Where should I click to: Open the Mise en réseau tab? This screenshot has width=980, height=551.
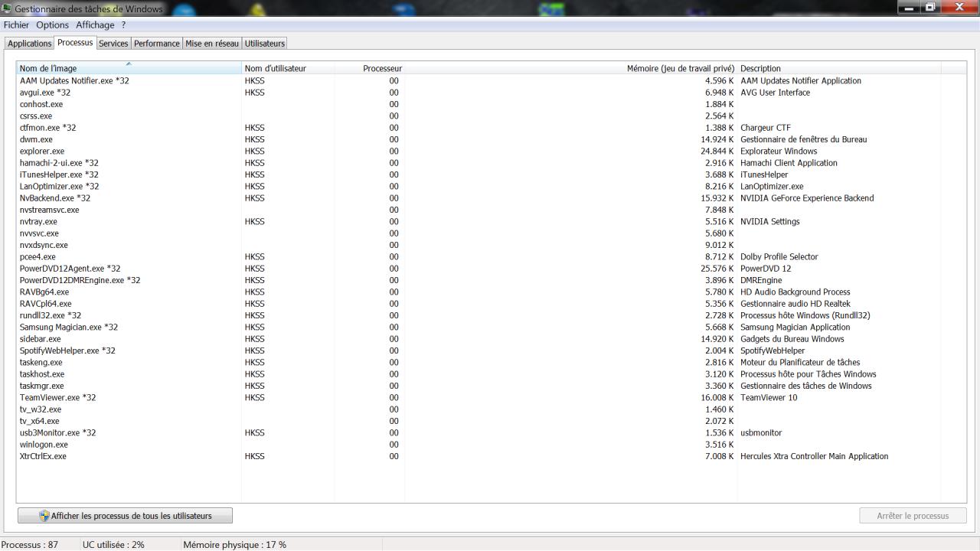click(212, 44)
